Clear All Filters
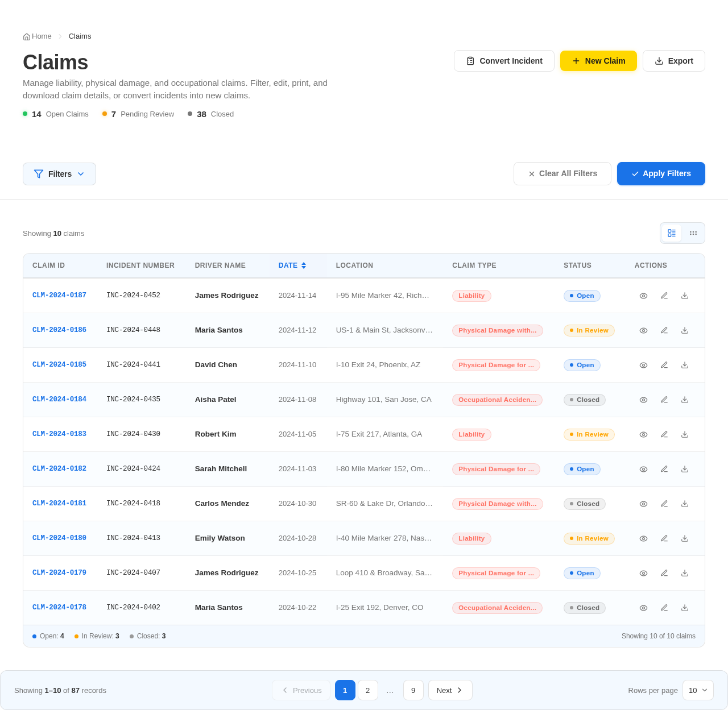728x710 pixels. pyautogui.click(x=562, y=174)
